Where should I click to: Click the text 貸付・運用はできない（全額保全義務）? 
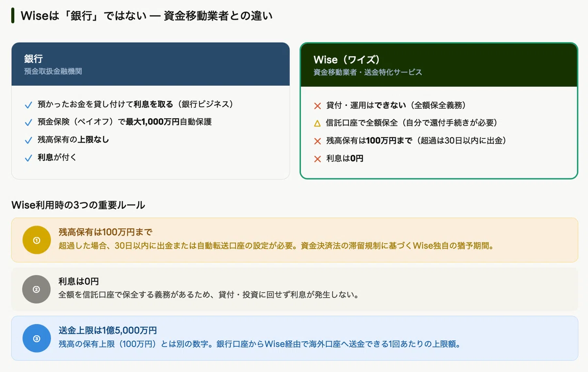pyautogui.click(x=396, y=105)
